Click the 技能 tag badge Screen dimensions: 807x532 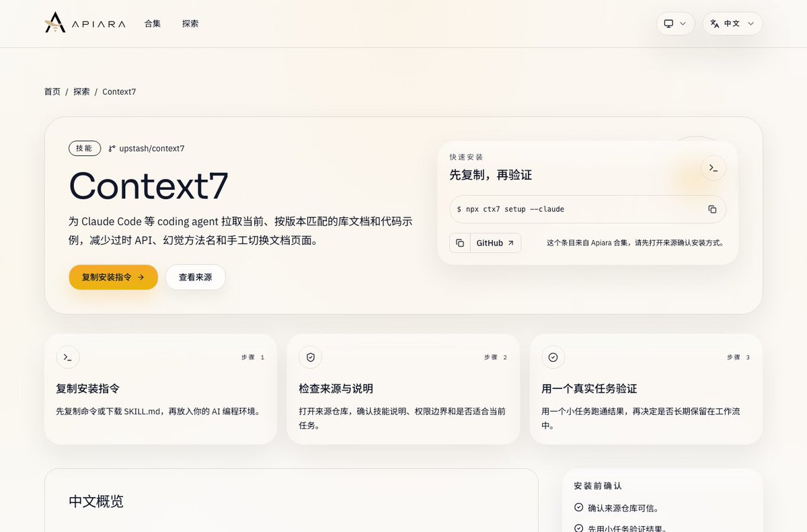click(85, 148)
